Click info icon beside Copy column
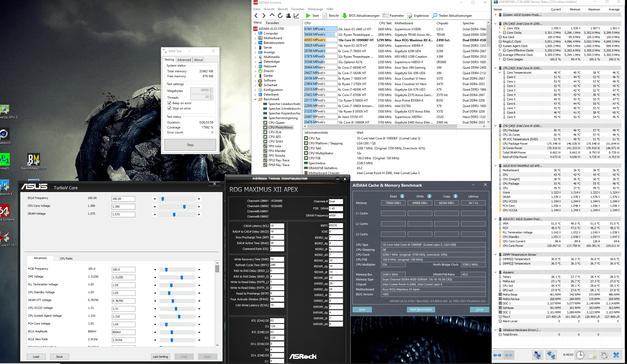Screen dimensions: 627x364 pyautogui.click(x=456, y=196)
